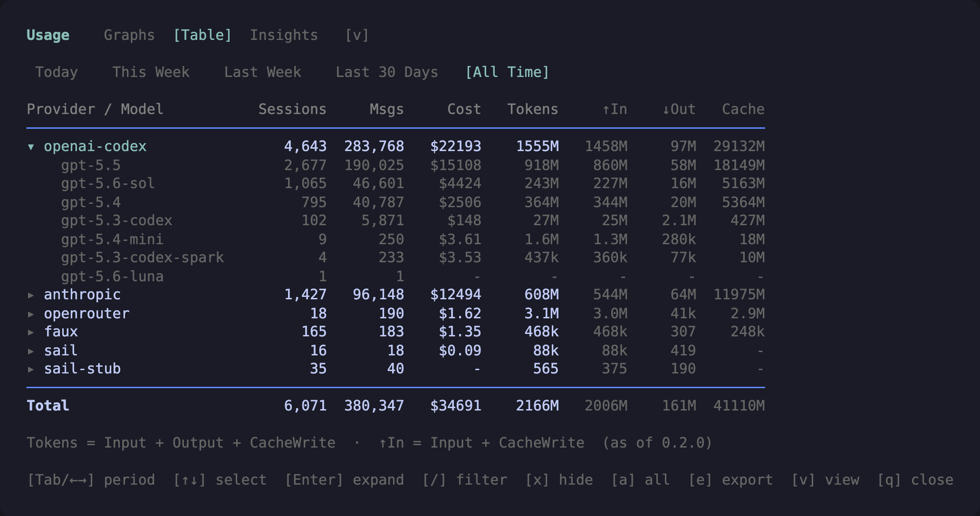Click the ↓Out column header
The height and width of the screenshot is (516, 980).
pyautogui.click(x=679, y=109)
